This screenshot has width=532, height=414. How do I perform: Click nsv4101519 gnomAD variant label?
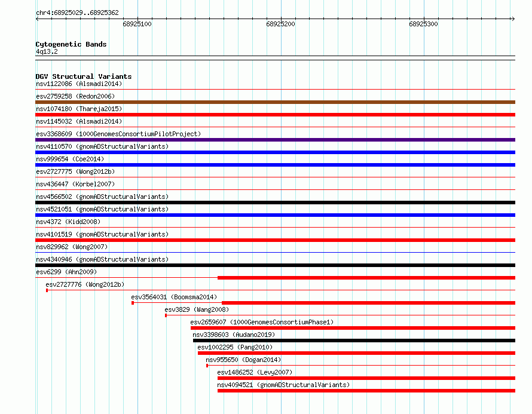pos(102,234)
